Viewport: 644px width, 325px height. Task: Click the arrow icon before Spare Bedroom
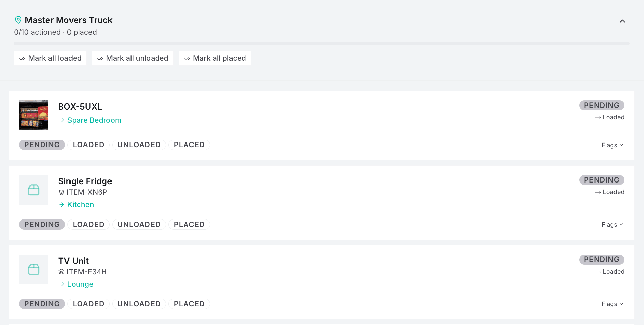click(62, 120)
